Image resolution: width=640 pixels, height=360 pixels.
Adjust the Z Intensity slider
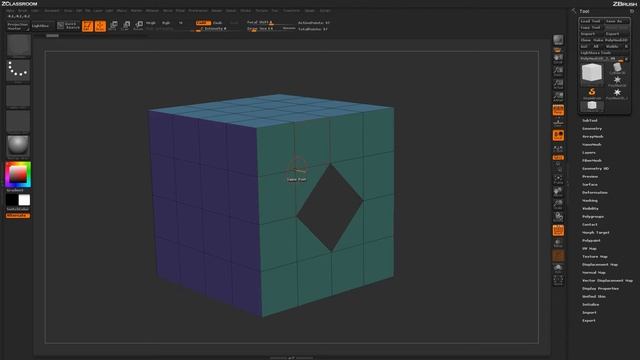pos(213,29)
